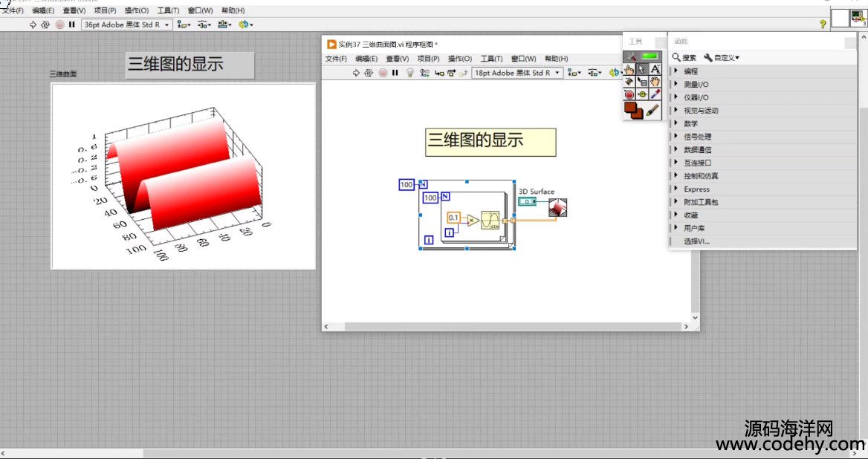Click Run Continuously in block diagram toolbar

click(369, 73)
